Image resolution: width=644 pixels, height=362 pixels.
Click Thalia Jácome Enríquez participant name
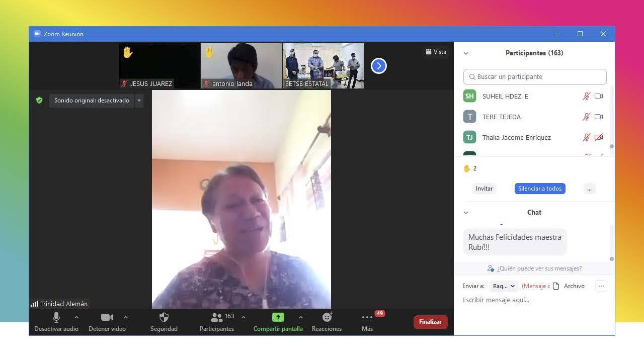click(517, 137)
